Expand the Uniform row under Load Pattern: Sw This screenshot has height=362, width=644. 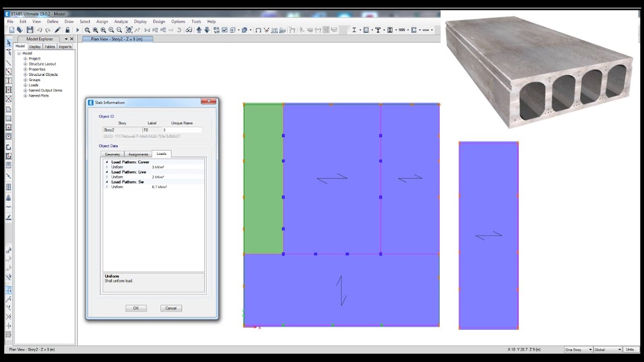tap(107, 187)
